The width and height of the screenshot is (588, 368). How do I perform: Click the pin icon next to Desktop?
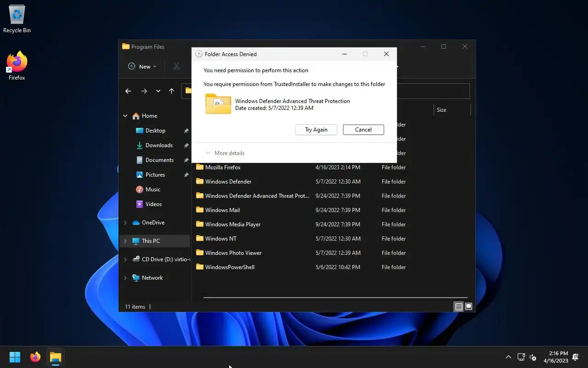click(186, 131)
